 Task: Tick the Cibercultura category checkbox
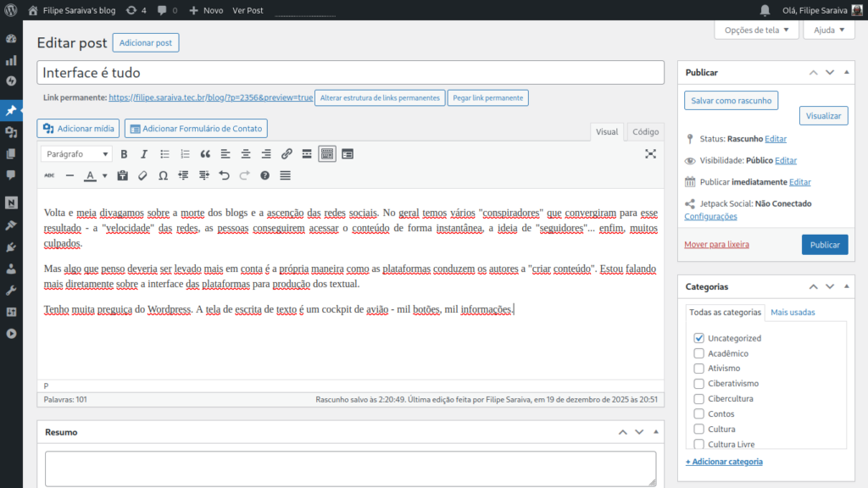pos(699,399)
